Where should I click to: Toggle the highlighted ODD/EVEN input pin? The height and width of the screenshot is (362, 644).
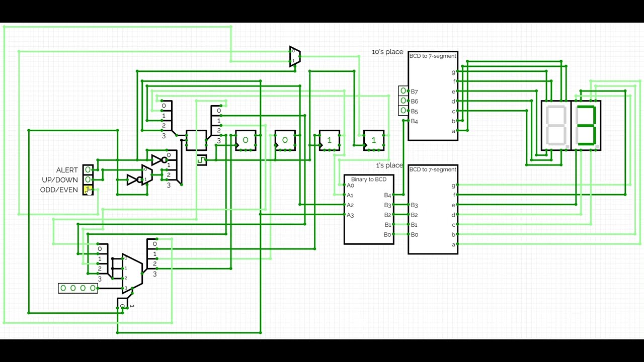coord(88,190)
